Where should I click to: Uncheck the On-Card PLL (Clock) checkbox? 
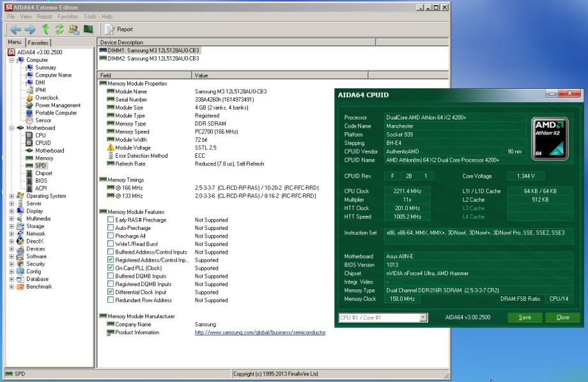click(x=111, y=268)
